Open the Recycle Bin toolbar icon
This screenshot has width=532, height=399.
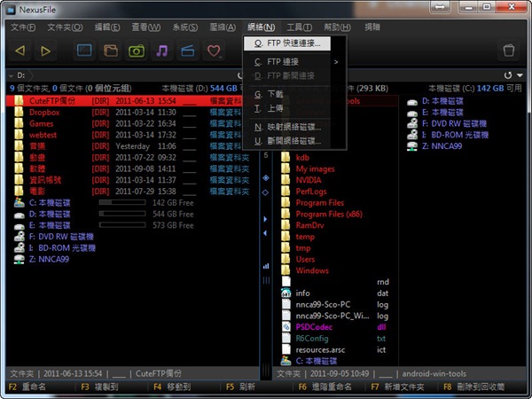pyautogui.click(x=508, y=51)
